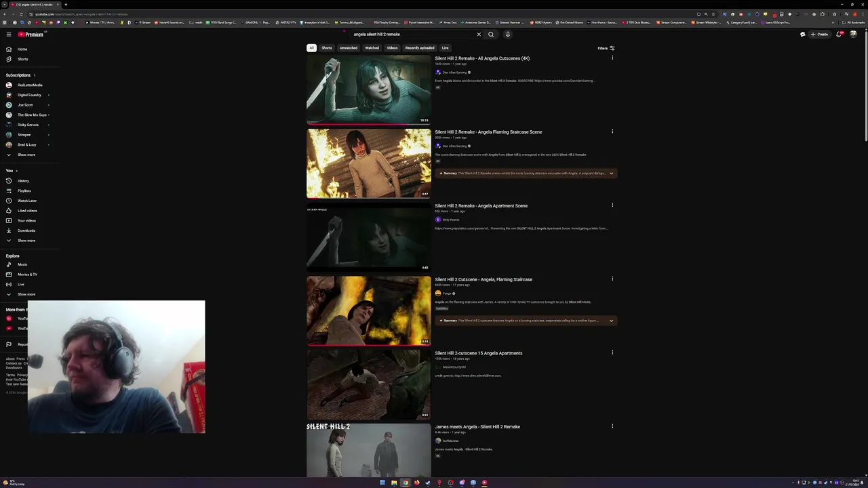Start voice search with the microphone
This screenshot has width=868, height=488.
tap(507, 34)
